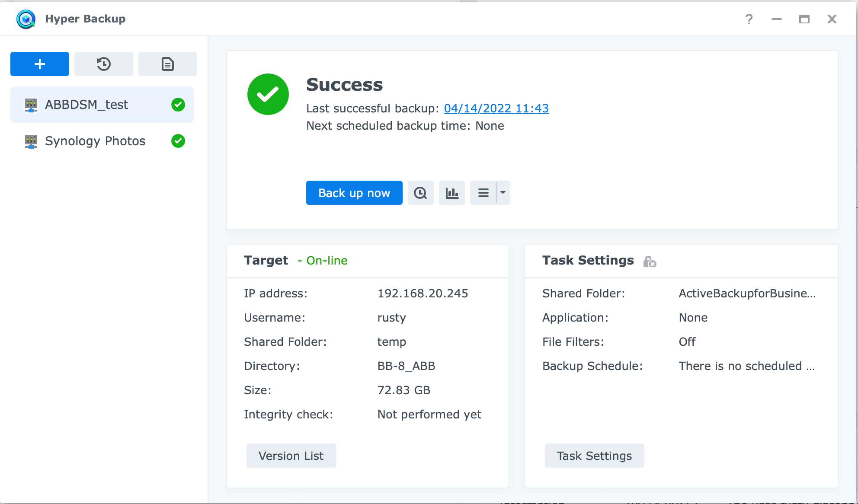Click the IP address 192.168.20.245

click(x=423, y=293)
